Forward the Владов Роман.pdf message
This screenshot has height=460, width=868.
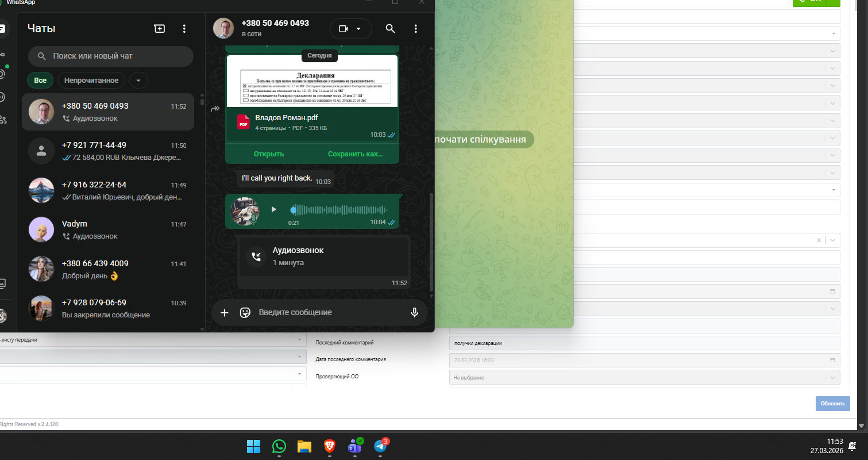(215, 108)
